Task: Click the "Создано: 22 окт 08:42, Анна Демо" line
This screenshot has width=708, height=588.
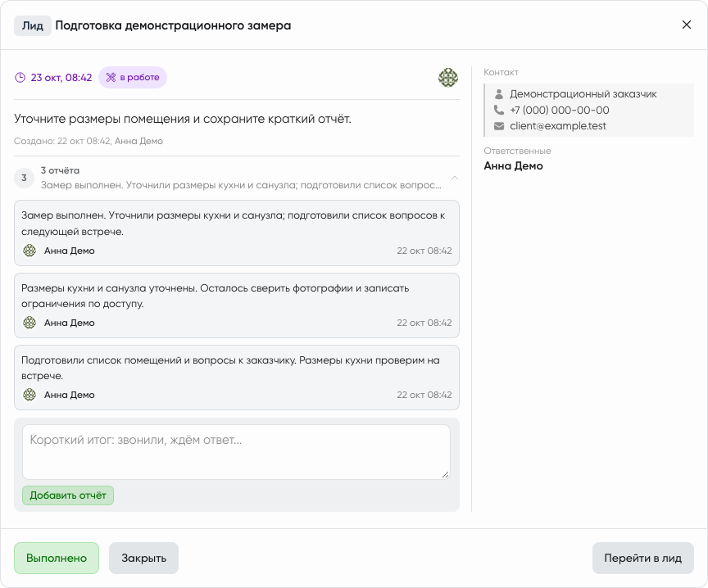Action: click(88, 141)
